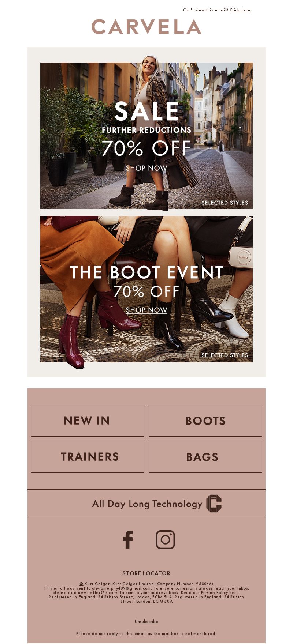
Task: Click the SALE 70% OFF heading
Action: 146,130
